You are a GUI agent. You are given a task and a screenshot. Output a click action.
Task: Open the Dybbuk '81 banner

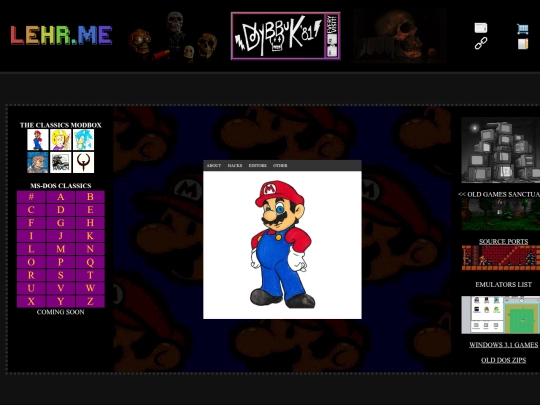(286, 36)
